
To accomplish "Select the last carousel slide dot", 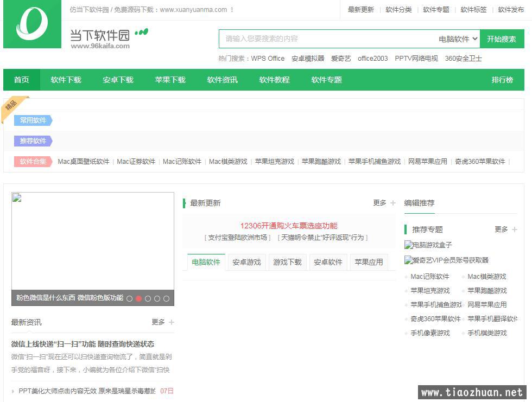I will click(x=166, y=298).
